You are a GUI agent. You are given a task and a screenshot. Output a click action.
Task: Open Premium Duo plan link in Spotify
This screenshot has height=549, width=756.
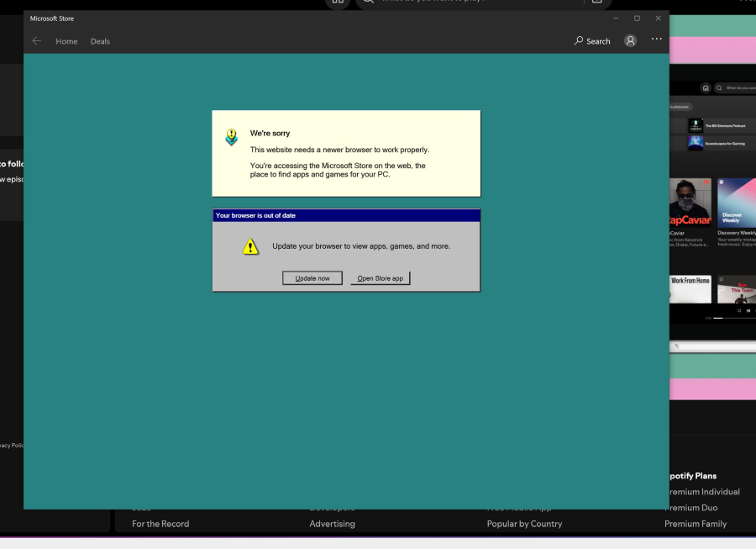(x=693, y=508)
